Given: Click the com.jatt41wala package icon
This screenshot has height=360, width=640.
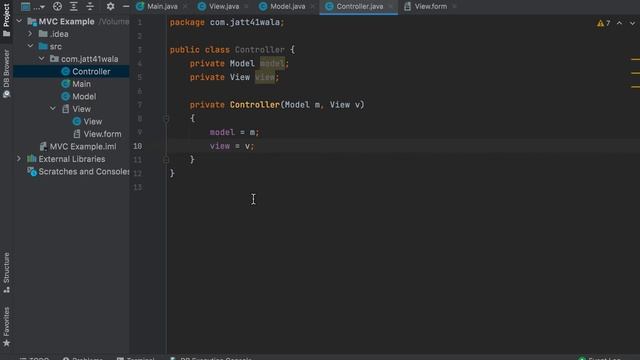Looking at the screenshot, I should (54, 59).
